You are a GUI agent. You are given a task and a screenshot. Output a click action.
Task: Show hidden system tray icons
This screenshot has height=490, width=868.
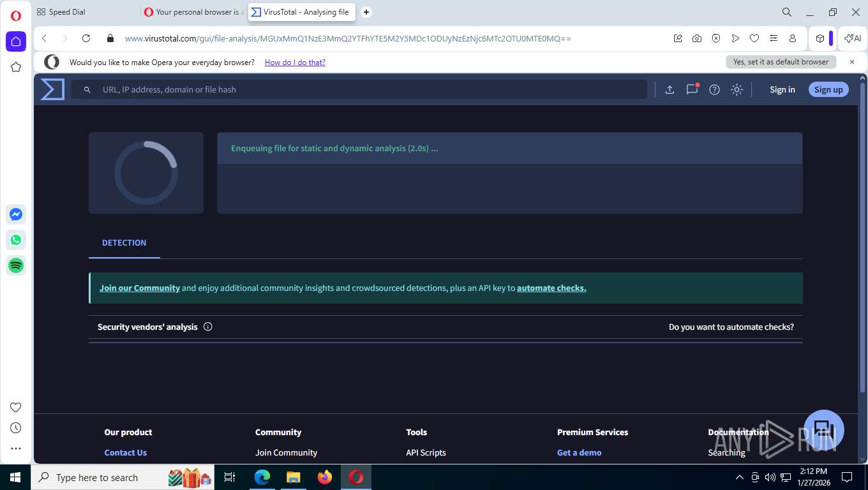740,477
